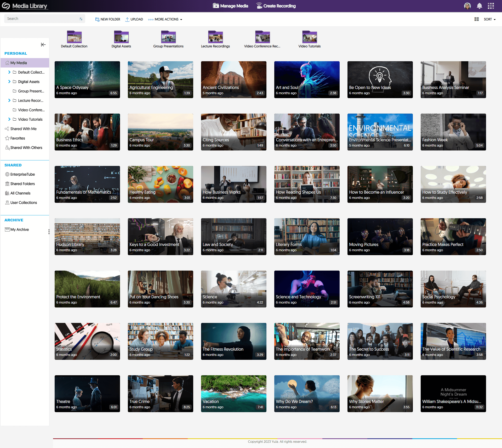This screenshot has height=448, width=502.
Task: Click sidebar resize handle dots
Action: (49, 232)
